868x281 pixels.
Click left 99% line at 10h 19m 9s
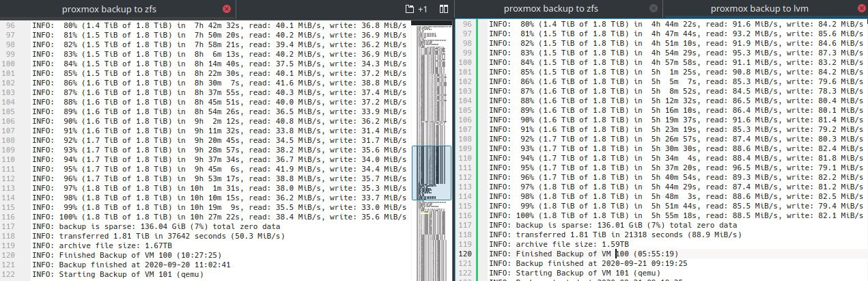(x=219, y=207)
